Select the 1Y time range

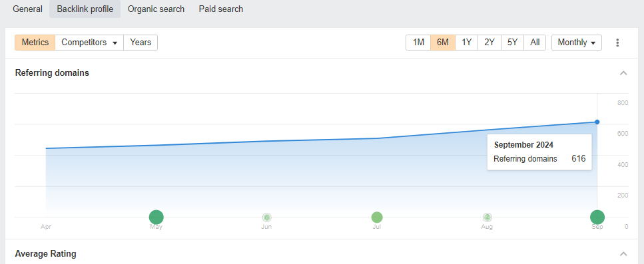467,43
